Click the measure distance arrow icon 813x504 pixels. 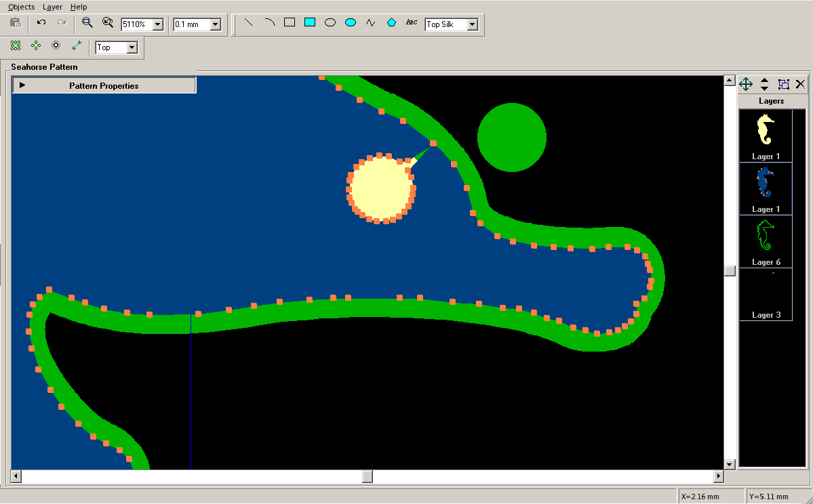point(77,45)
